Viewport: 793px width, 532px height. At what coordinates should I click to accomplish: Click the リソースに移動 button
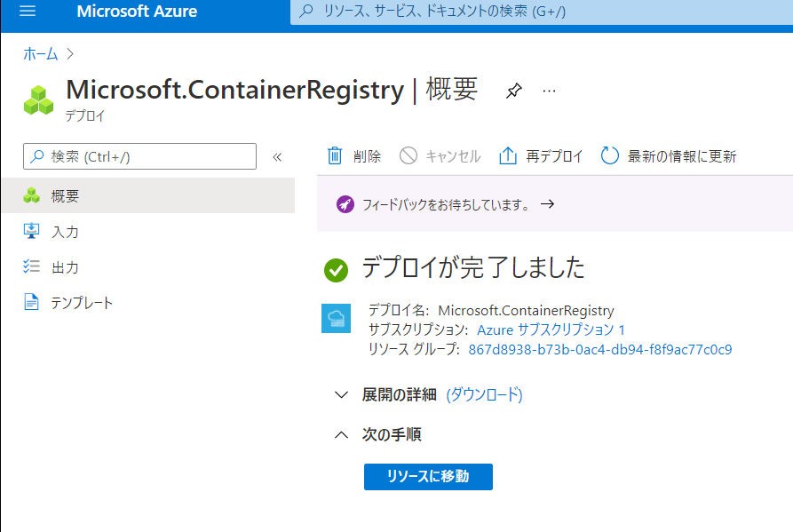point(428,476)
